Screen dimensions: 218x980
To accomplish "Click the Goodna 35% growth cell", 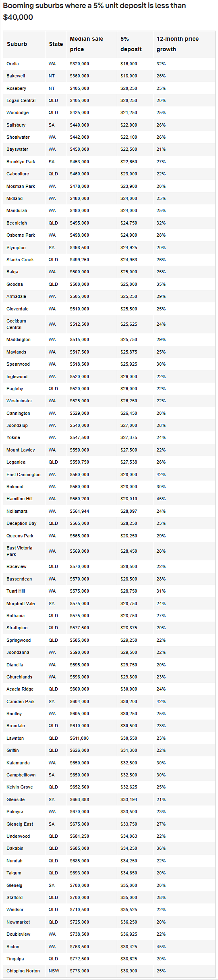I will pos(161,284).
